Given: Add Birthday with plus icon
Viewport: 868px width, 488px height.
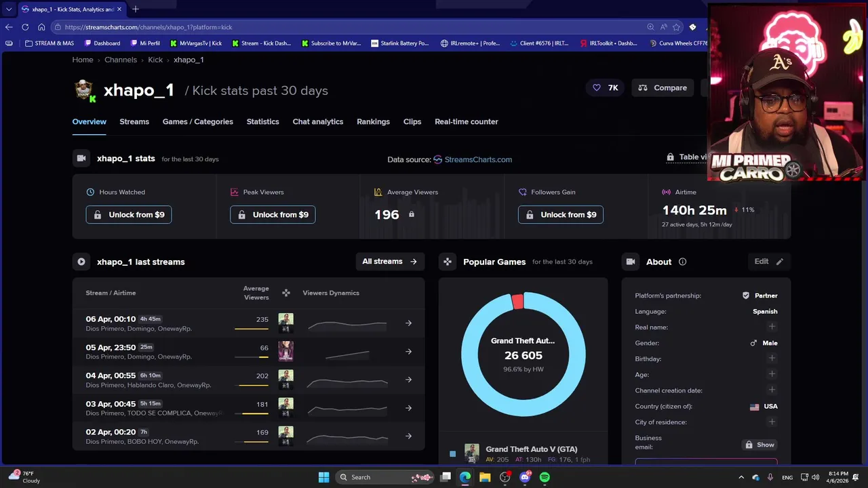Looking at the screenshot, I should (772, 359).
